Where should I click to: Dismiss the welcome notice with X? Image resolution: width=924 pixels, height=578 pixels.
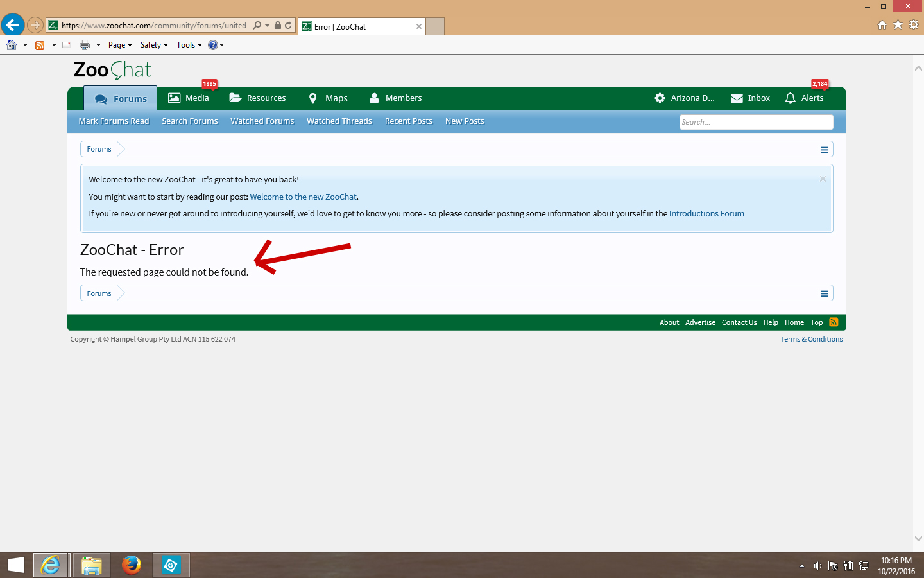click(823, 179)
